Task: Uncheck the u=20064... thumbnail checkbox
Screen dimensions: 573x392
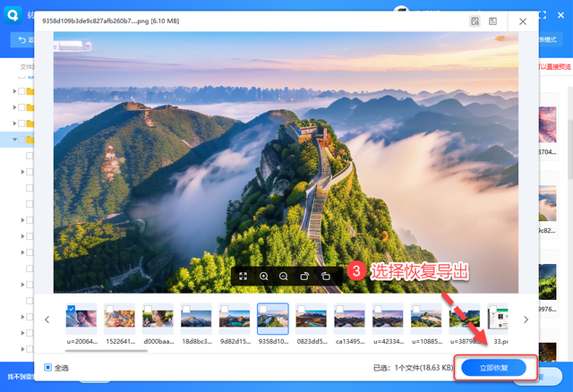Action: click(x=72, y=309)
